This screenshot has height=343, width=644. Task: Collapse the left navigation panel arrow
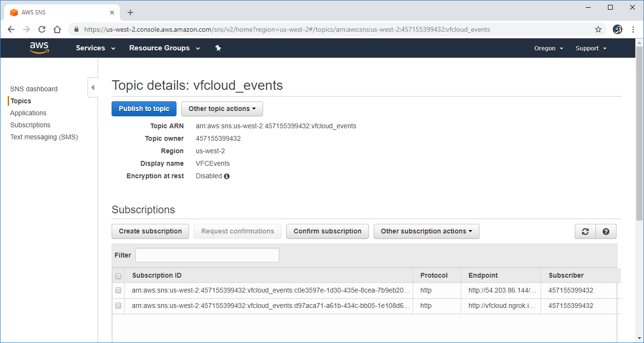pyautogui.click(x=93, y=87)
